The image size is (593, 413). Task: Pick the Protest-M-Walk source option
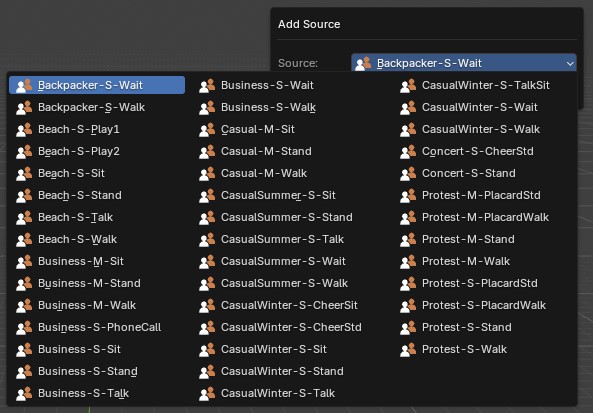[485, 261]
